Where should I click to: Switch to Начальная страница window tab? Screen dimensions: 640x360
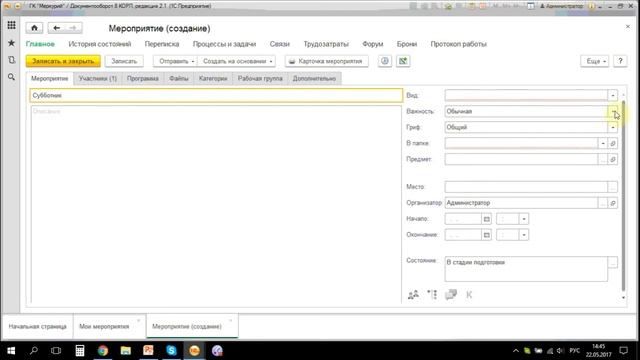point(38,327)
